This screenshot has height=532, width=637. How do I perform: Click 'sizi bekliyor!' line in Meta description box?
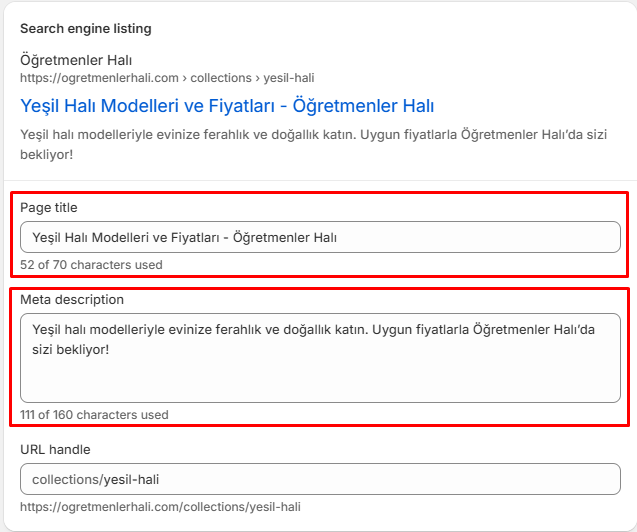click(70, 349)
